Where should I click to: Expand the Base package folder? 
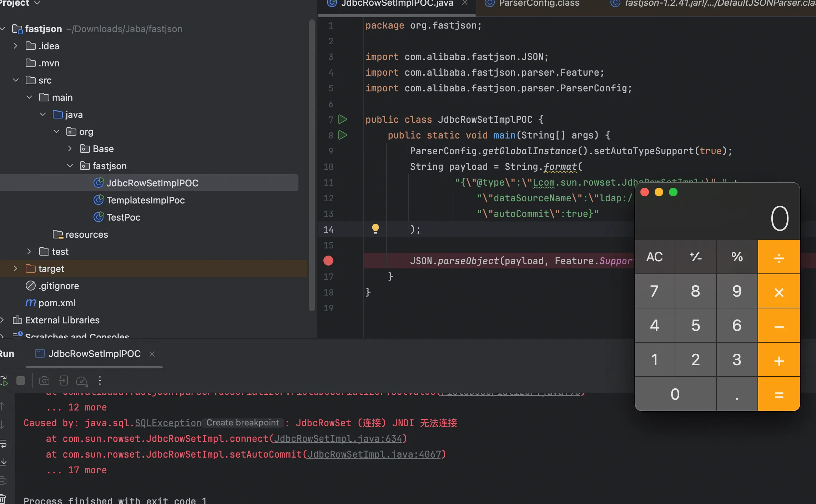pos(70,148)
